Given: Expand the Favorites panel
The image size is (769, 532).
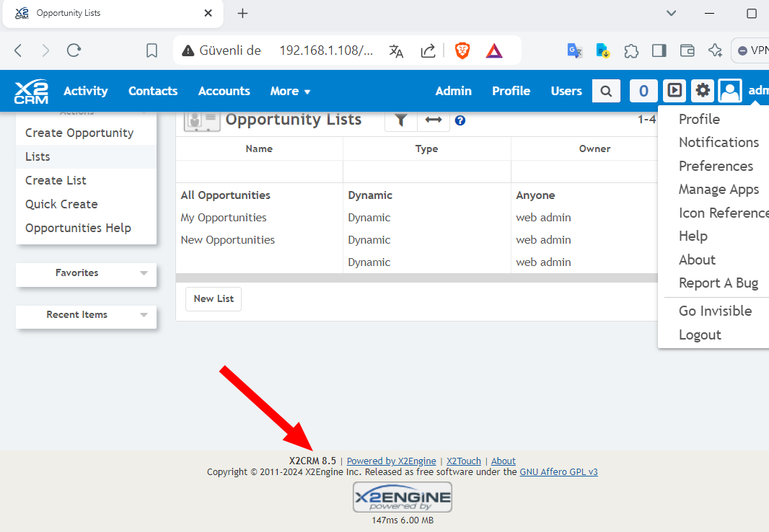Looking at the screenshot, I should coord(144,273).
